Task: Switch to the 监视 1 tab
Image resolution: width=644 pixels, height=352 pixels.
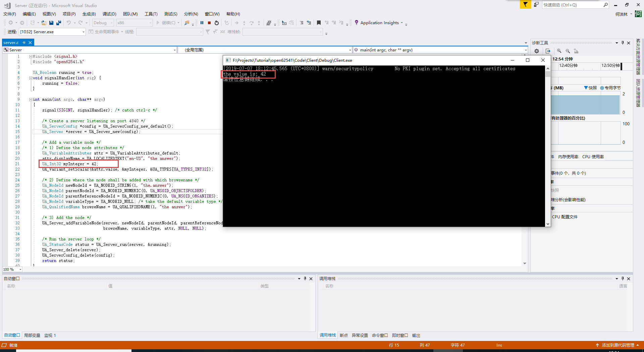Action: (x=50, y=335)
